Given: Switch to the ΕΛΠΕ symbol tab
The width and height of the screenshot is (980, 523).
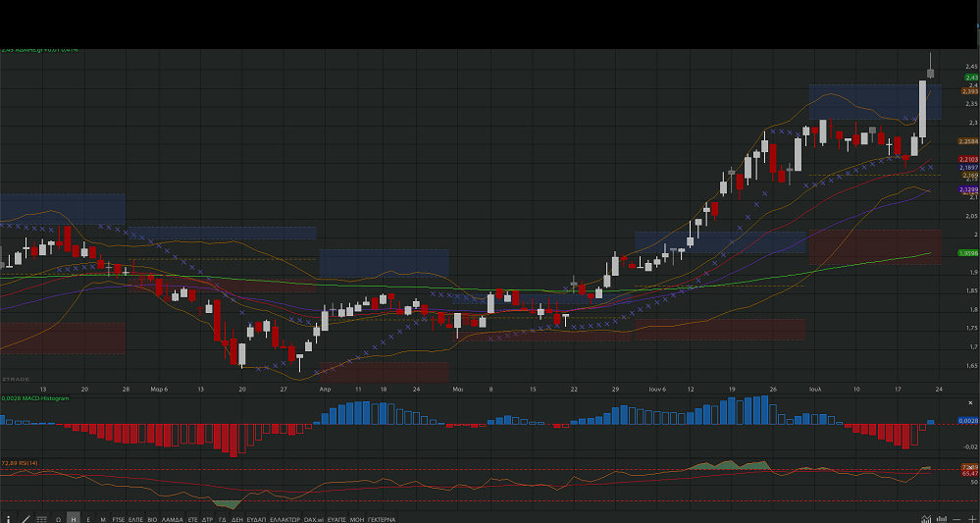Looking at the screenshot, I should click(135, 519).
